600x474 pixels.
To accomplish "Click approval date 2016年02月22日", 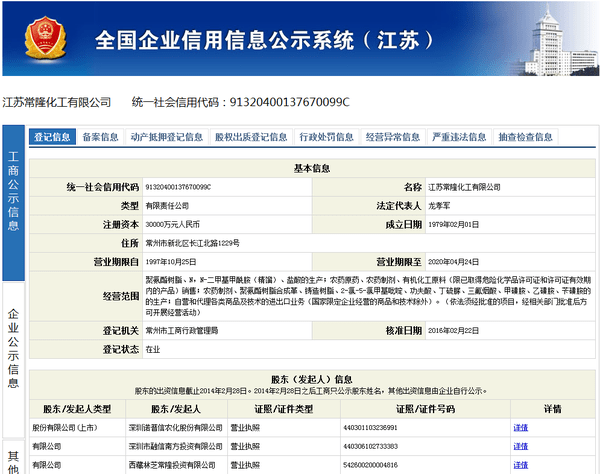I will pos(453,331).
